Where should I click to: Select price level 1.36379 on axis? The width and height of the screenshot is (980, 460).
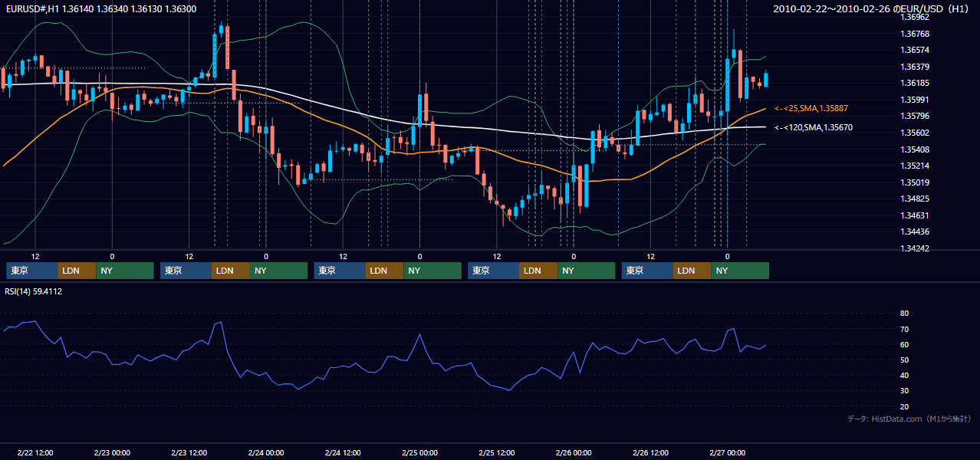(914, 67)
